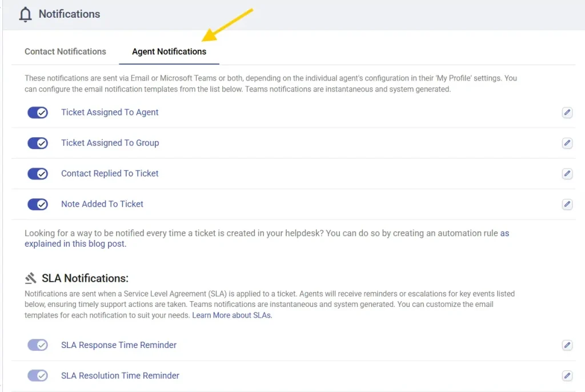The image size is (585, 392).
Task: Edit the SLA Response Time Reminder template
Action: pyautogui.click(x=567, y=345)
